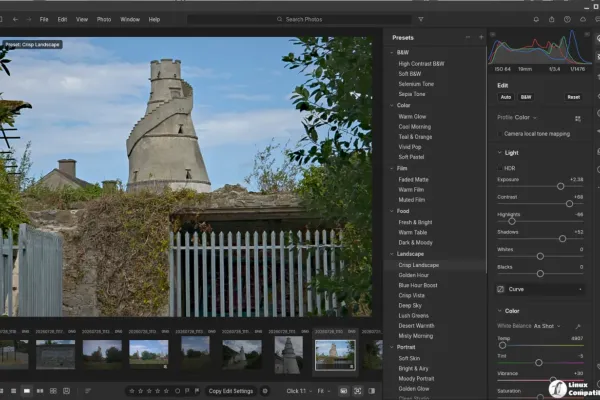Open the Help menu
The width and height of the screenshot is (600, 400).
[x=154, y=19]
